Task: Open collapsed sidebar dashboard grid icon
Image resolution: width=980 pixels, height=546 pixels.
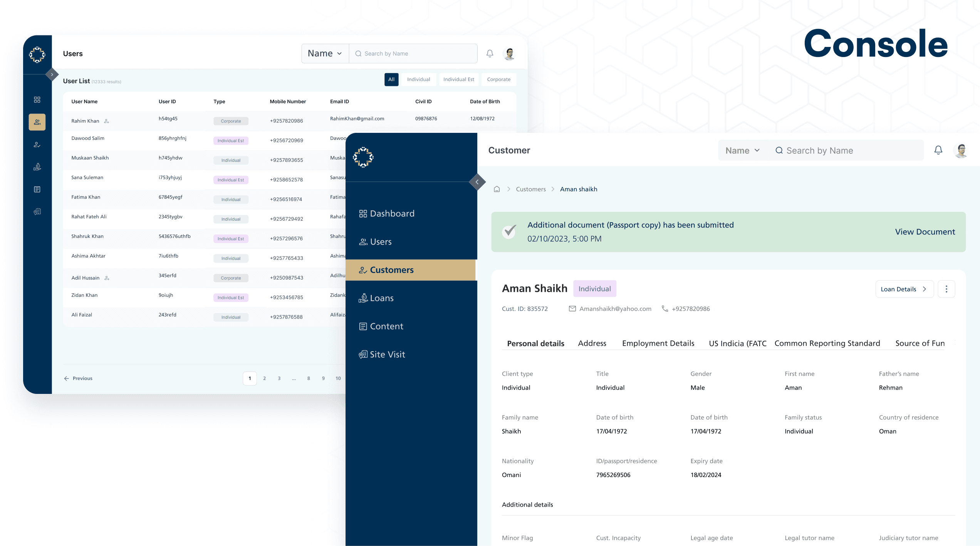Action: tap(37, 100)
